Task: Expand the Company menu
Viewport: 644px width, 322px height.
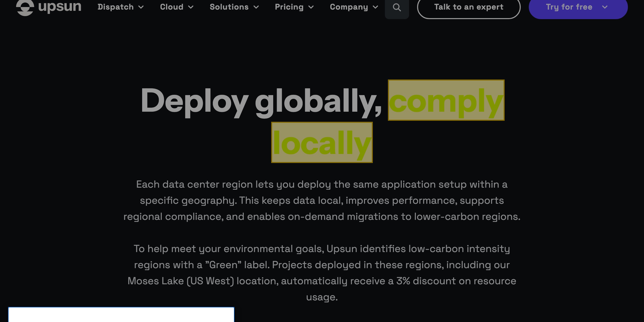Action: coord(354,7)
